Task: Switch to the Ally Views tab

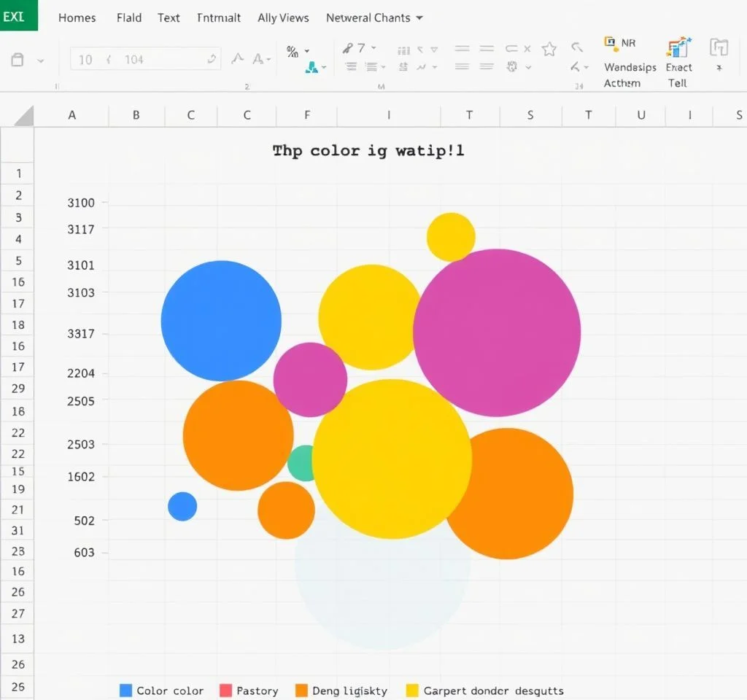Action: point(283,17)
